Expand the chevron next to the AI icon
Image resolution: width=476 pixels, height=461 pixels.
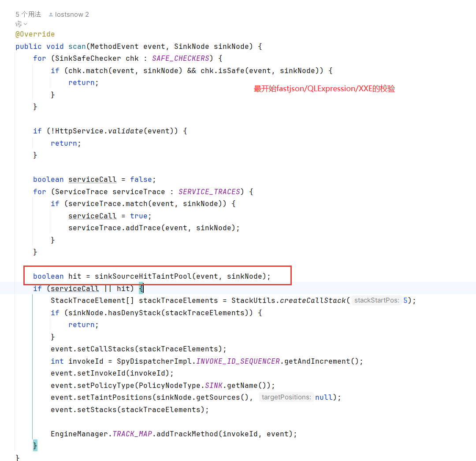click(26, 24)
